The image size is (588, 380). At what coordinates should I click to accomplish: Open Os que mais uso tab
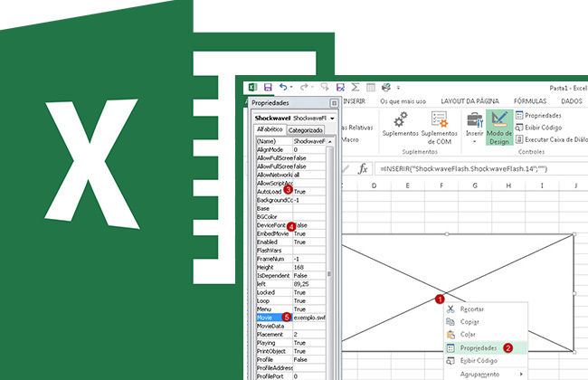point(403,101)
